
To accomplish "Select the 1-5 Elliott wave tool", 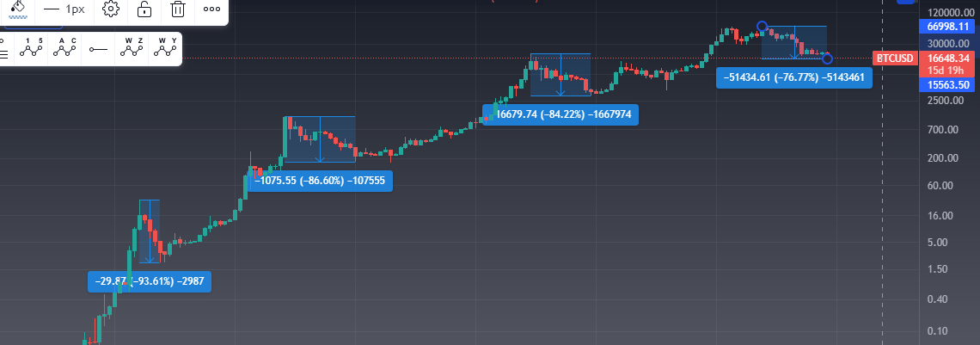I will (32, 49).
